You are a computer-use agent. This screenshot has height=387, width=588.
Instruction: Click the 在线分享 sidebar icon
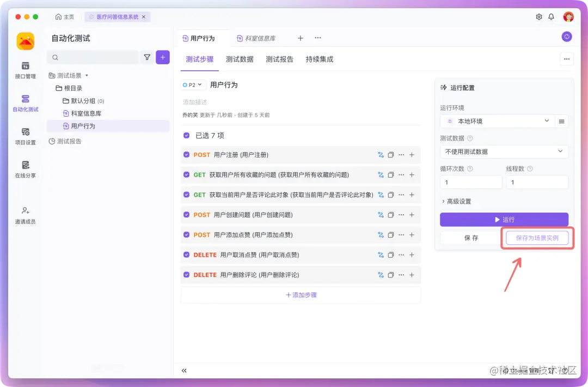[25, 169]
